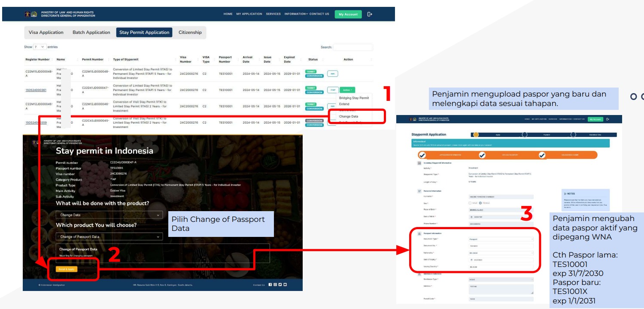Expand the 'Change Data' product action dropdown
Image resolution: width=644 pixels, height=309 pixels.
[109, 215]
